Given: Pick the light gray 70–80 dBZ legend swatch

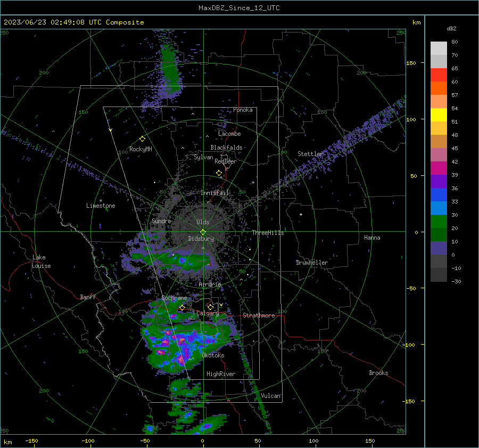Looking at the screenshot, I should (x=439, y=48).
